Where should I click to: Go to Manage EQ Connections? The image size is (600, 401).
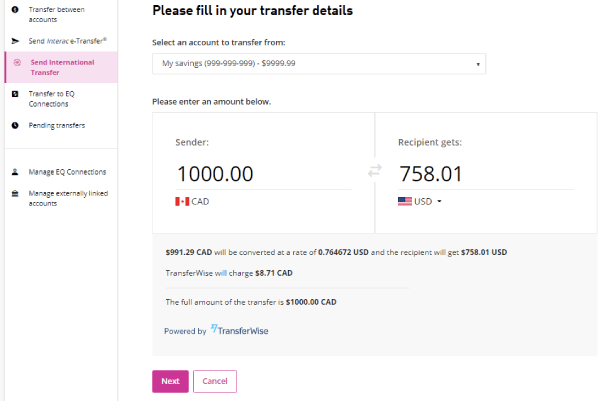[67, 171]
